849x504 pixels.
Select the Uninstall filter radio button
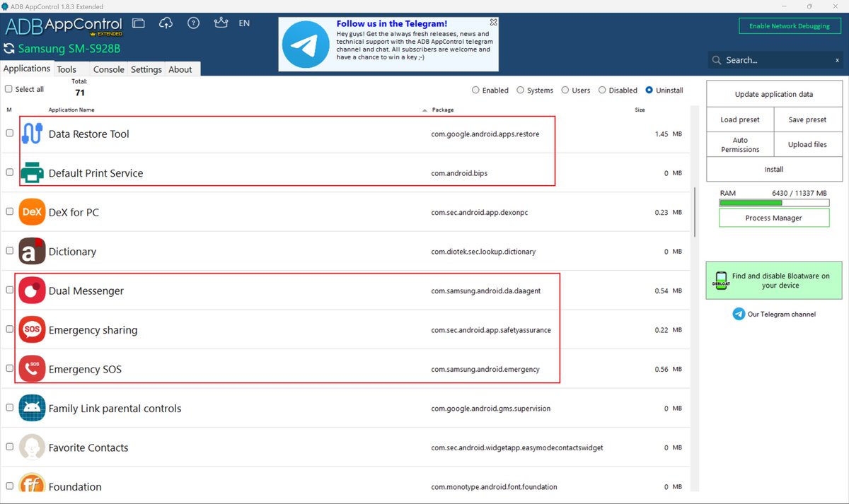(x=649, y=90)
